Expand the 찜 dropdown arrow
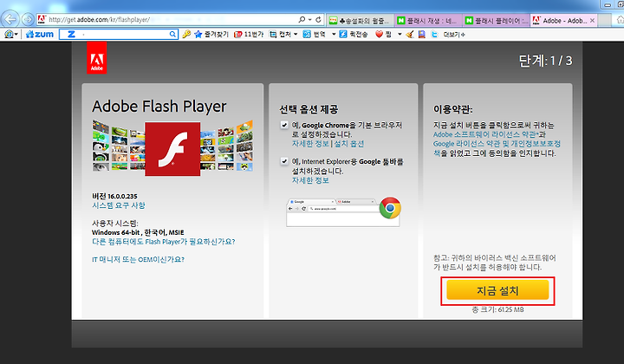 tap(400, 35)
